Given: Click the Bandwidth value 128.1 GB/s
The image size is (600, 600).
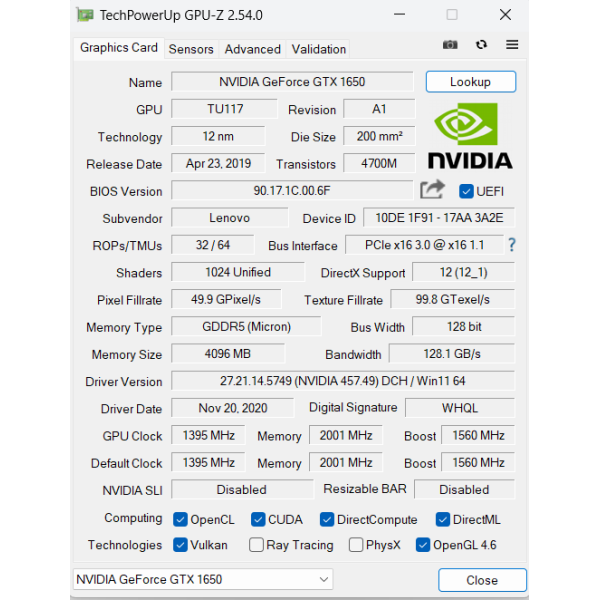Looking at the screenshot, I should (x=452, y=353).
